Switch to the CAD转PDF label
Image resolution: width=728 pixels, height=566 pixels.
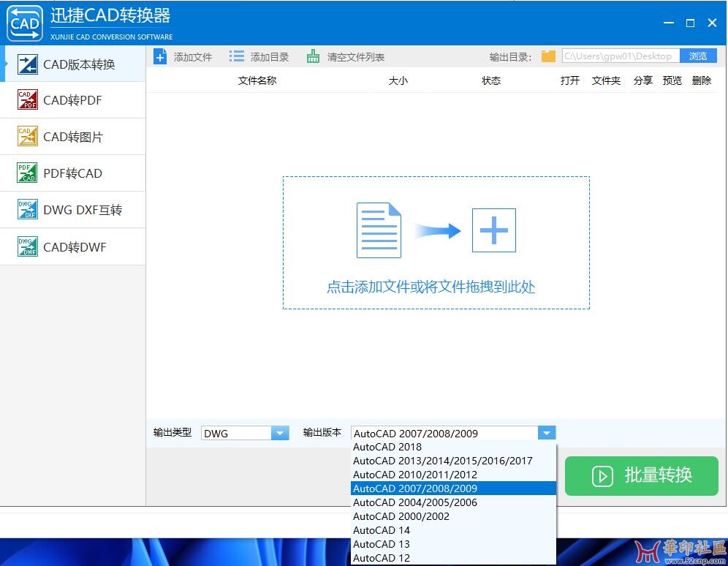pos(72,100)
